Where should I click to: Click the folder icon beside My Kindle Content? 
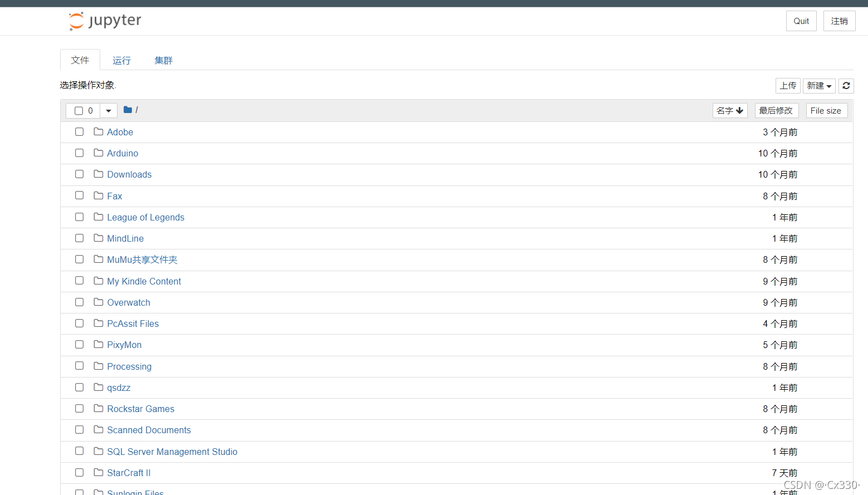99,281
